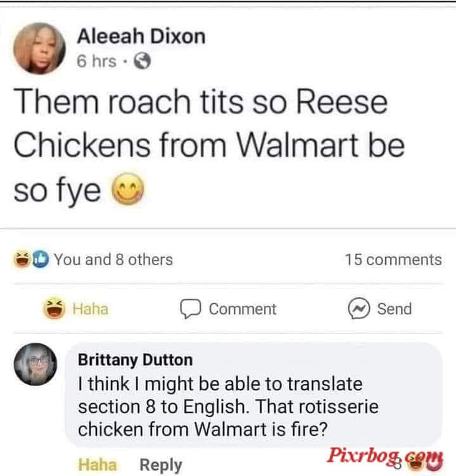Screen dimensions: 456x476
Task: Toggle the Haha reaction emoji on post
Action: (54, 308)
